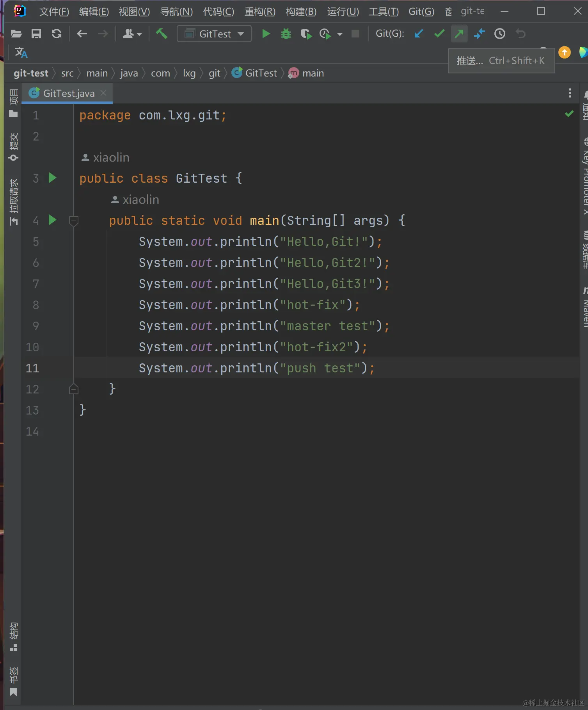Screen dimensions: 588x710
Task: Click com in the breadcrumb path
Action: point(160,73)
